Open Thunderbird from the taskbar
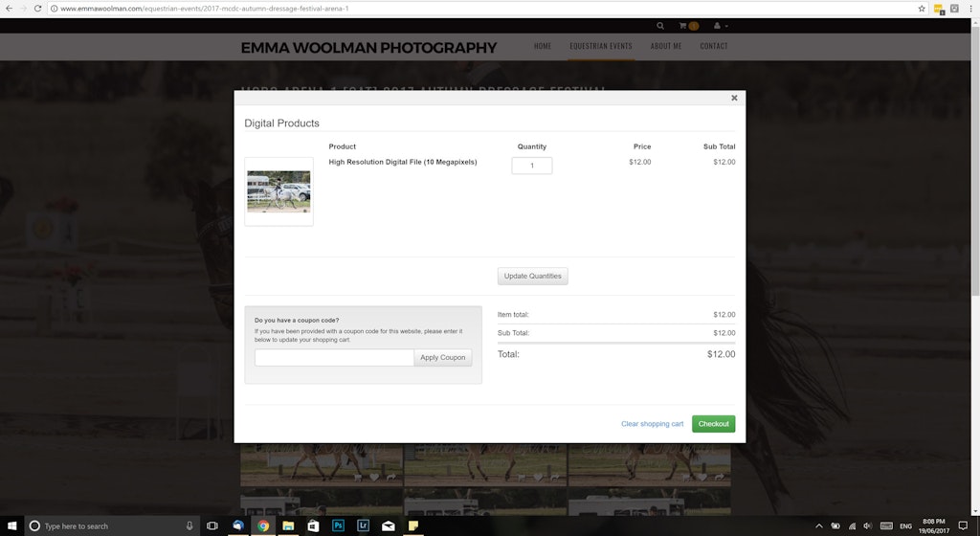 tap(238, 526)
